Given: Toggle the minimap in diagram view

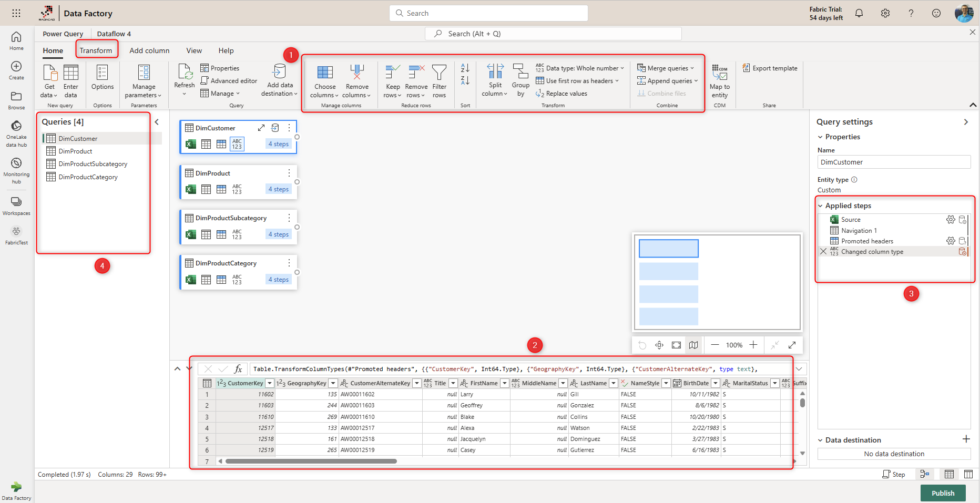Looking at the screenshot, I should pos(693,345).
